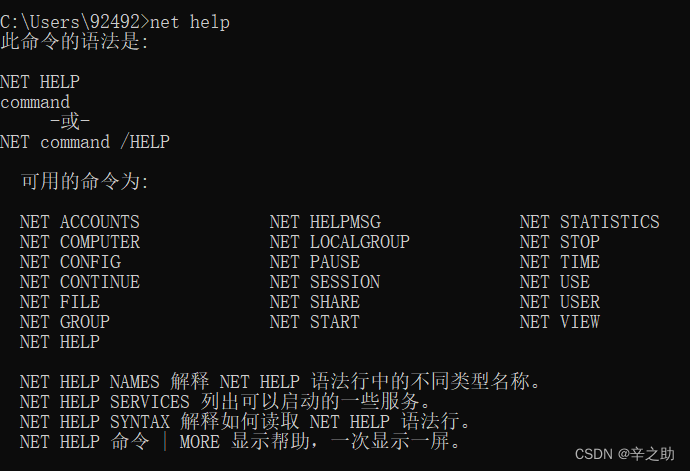Click the NET STATISTICS entry
The height and width of the screenshot is (471, 690).
tap(590, 222)
